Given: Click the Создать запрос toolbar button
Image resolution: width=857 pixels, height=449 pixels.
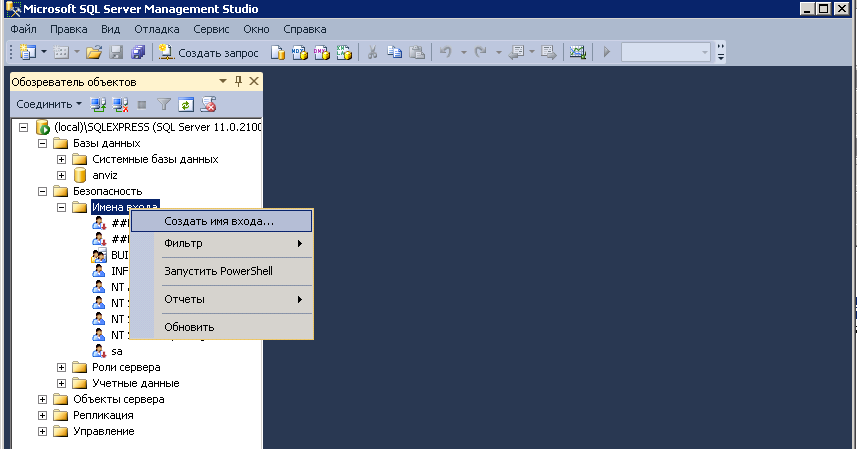Looking at the screenshot, I should coord(208,52).
